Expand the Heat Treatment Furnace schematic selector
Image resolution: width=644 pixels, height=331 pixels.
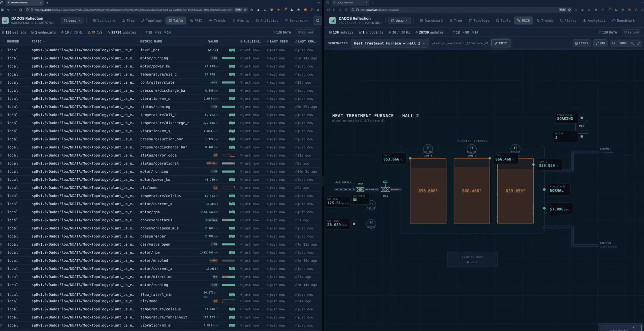(x=389, y=43)
